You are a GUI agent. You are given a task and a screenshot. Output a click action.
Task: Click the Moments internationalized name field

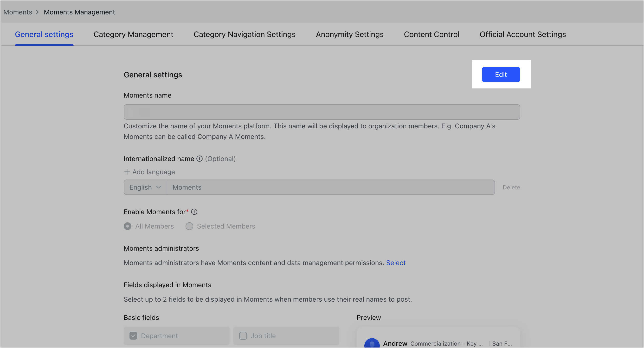[331, 187]
